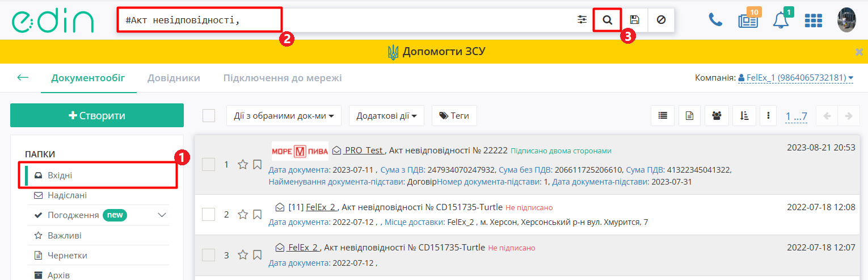The width and height of the screenshot is (868, 280).
Task: Open more options vertical dots
Action: (x=768, y=115)
